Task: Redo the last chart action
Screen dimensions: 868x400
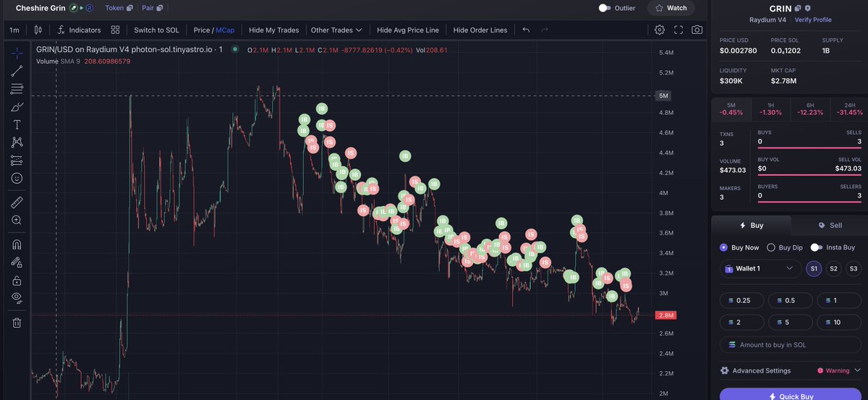Action: (545, 30)
